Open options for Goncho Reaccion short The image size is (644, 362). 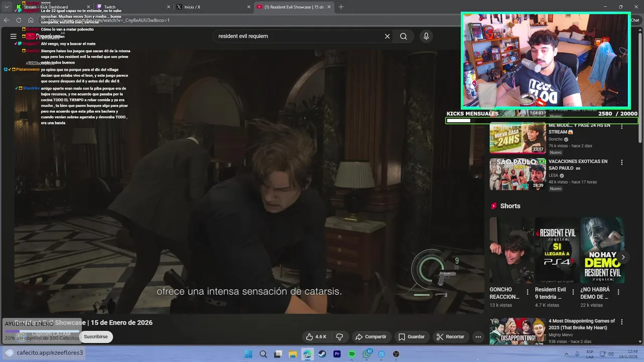click(528, 292)
